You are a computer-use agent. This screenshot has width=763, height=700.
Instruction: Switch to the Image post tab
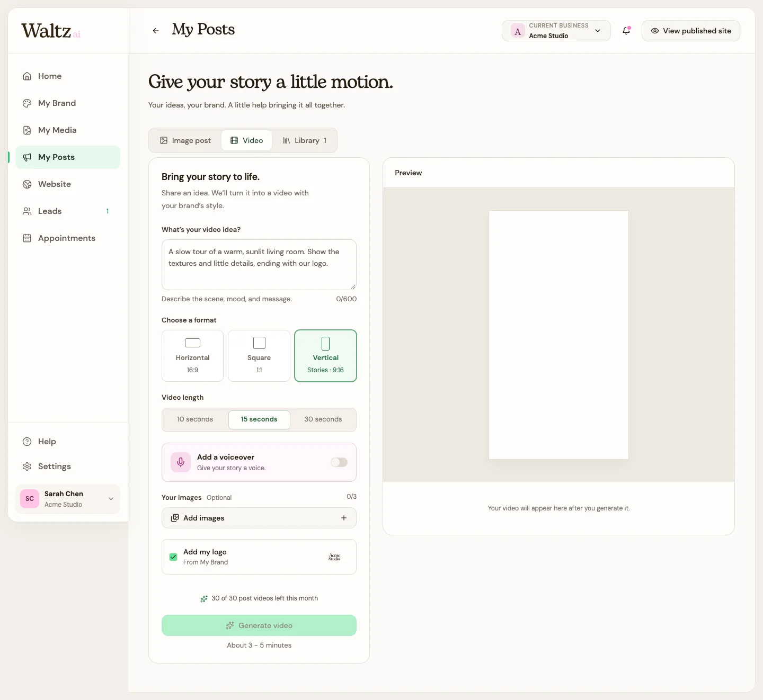point(185,140)
